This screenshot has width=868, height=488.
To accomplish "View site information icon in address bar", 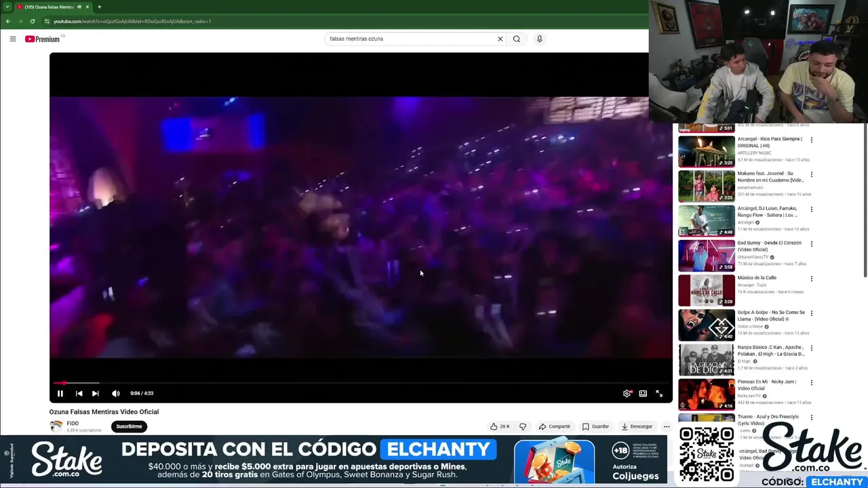I will [46, 21].
